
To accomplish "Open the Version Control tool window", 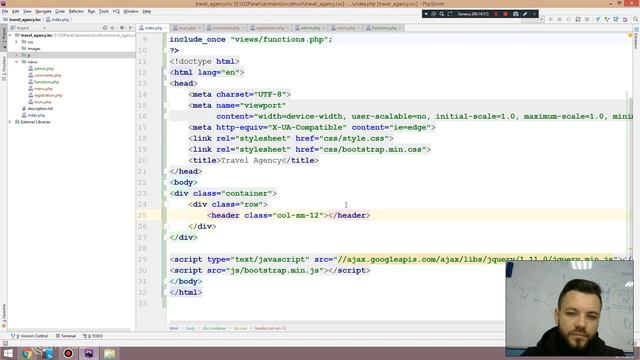I will pyautogui.click(x=30, y=336).
